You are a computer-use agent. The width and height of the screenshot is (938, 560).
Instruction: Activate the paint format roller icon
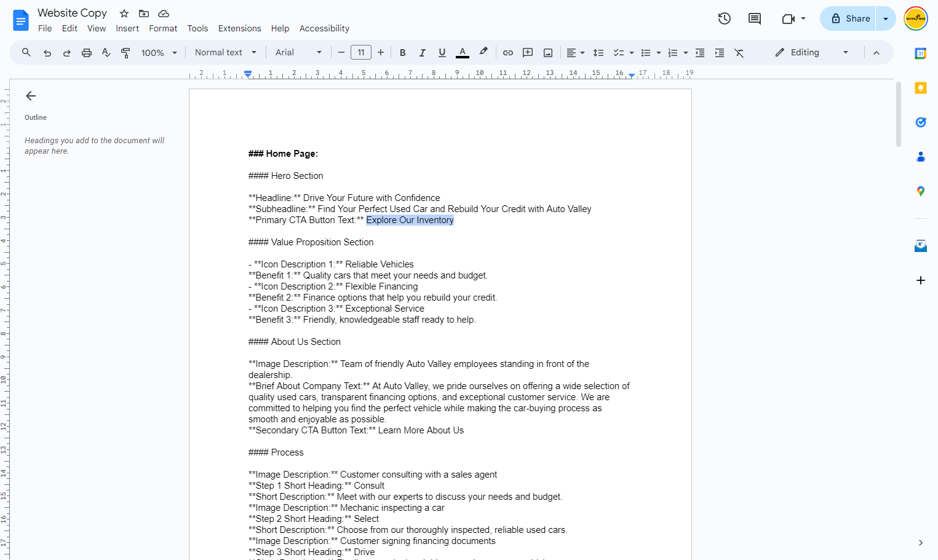coord(125,53)
